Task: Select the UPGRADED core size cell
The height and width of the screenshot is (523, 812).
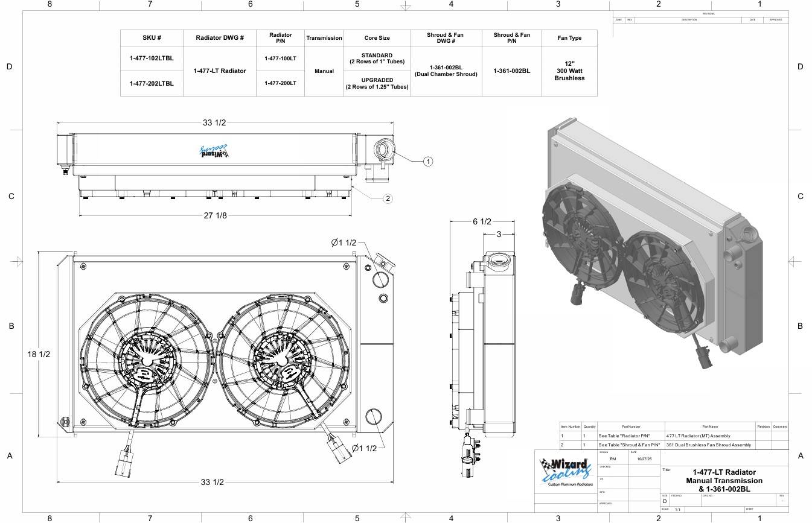Action: click(x=377, y=83)
